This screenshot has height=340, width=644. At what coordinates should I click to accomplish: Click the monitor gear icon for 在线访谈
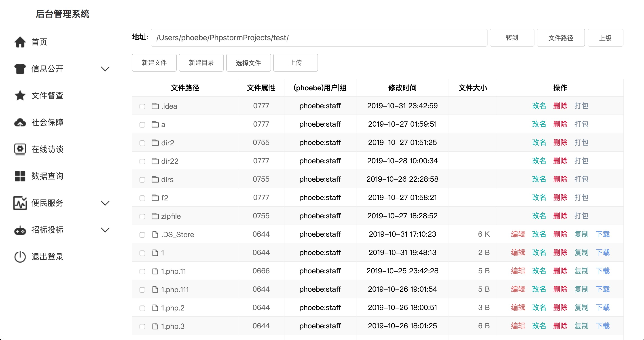20,149
